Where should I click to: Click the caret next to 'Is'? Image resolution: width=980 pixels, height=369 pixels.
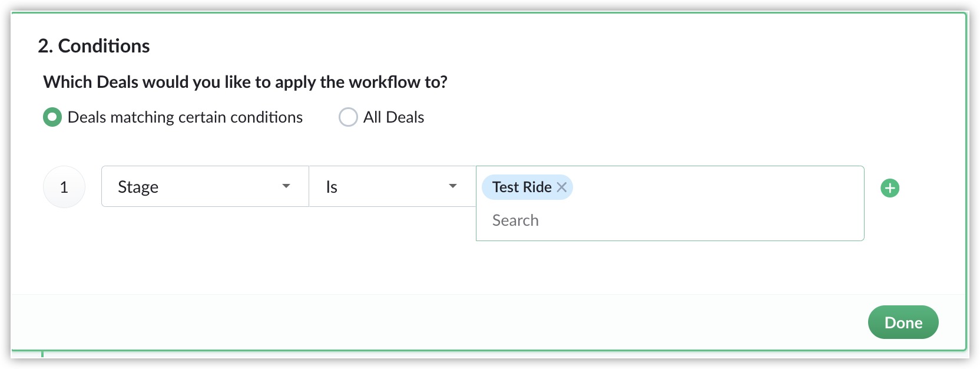pos(453,186)
